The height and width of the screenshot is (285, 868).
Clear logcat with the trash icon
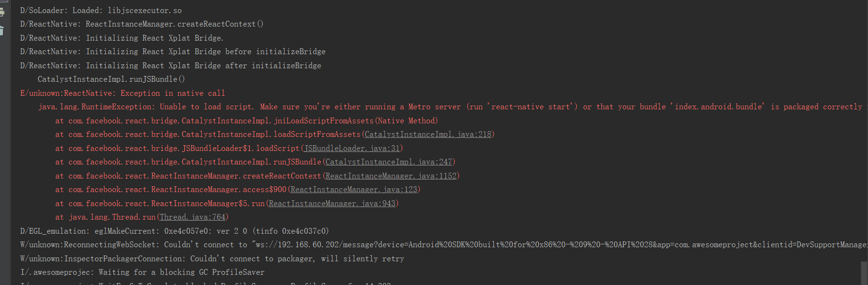coord(2,30)
